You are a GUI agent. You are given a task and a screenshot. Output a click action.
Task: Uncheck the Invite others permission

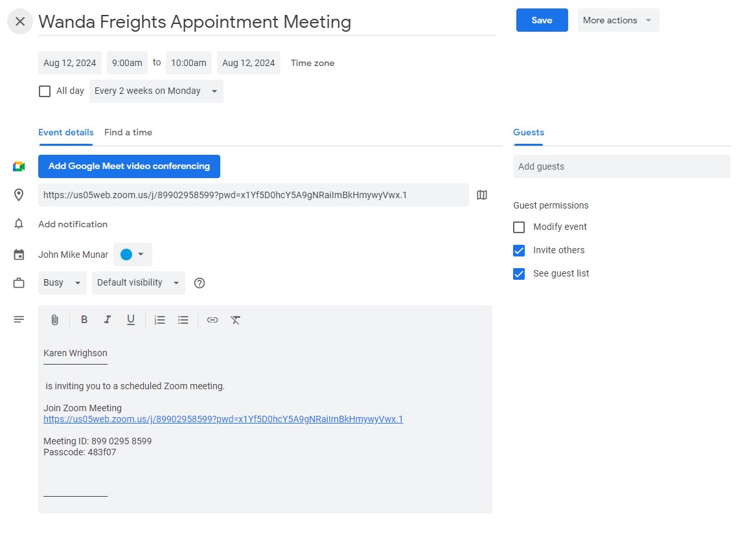[x=519, y=251]
